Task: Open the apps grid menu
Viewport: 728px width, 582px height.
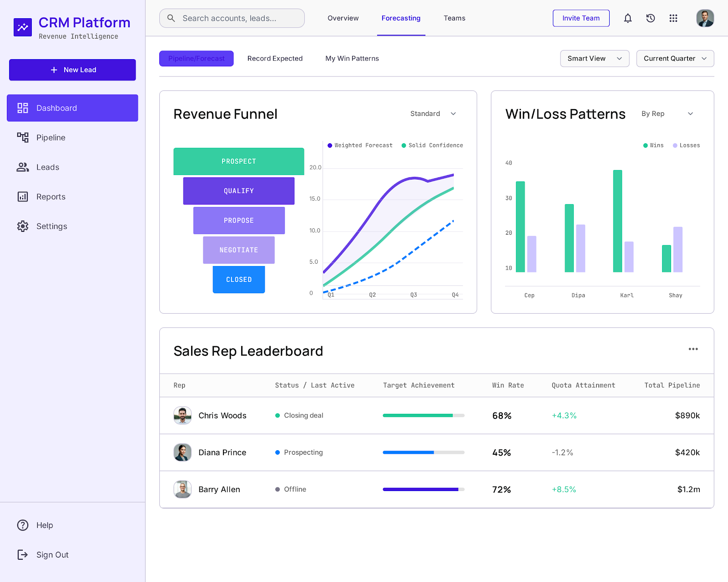Action: (673, 18)
